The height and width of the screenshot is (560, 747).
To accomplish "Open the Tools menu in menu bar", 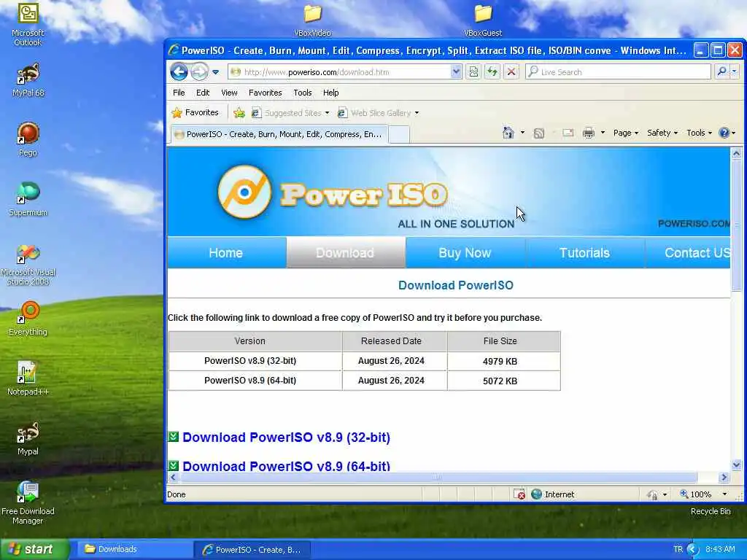I will tap(303, 93).
